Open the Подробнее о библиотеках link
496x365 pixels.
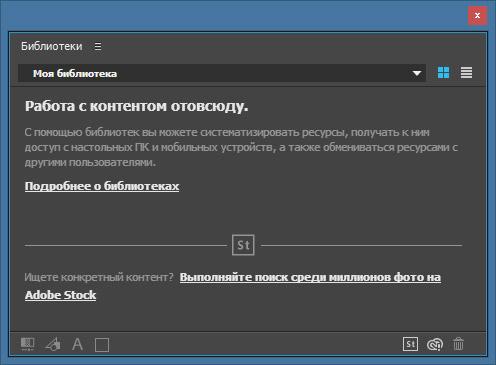(102, 186)
